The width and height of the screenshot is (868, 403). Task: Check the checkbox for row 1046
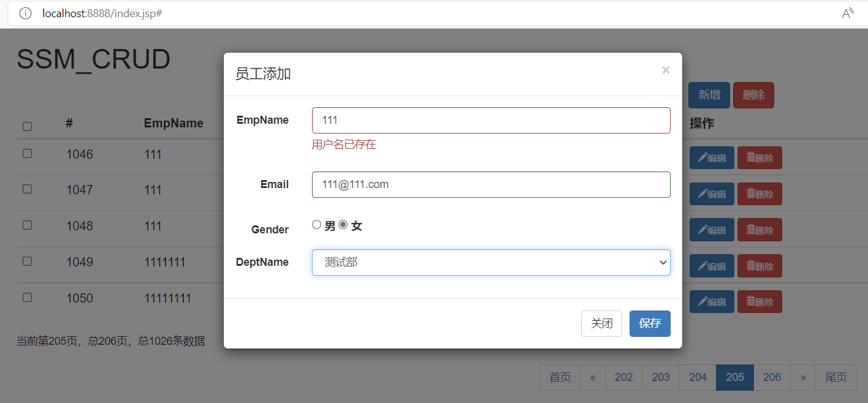(27, 153)
